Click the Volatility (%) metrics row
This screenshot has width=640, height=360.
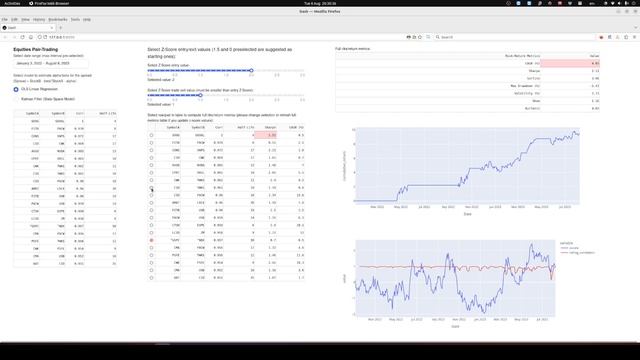click(467, 93)
